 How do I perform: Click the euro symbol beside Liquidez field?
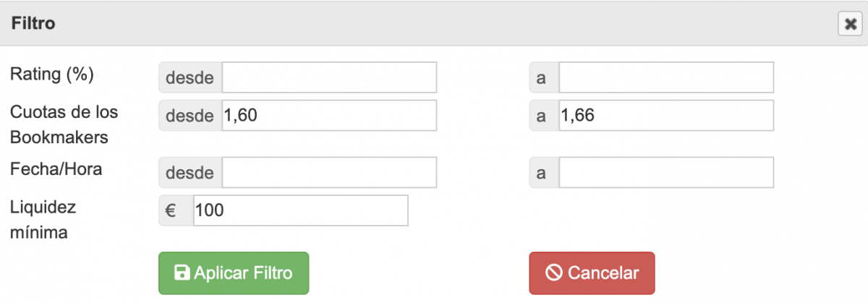click(x=171, y=210)
